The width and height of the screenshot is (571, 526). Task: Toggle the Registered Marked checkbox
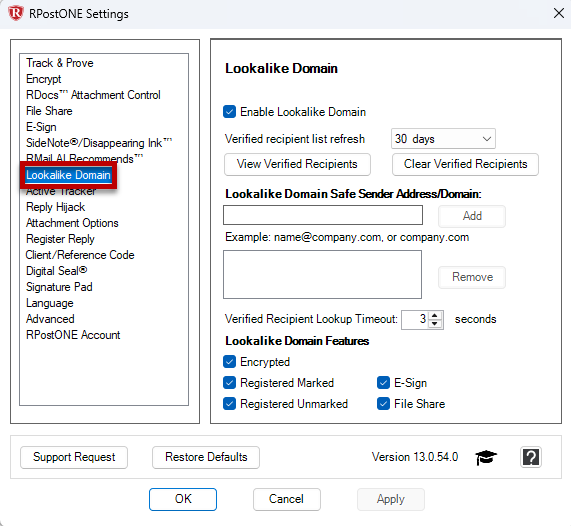(229, 383)
